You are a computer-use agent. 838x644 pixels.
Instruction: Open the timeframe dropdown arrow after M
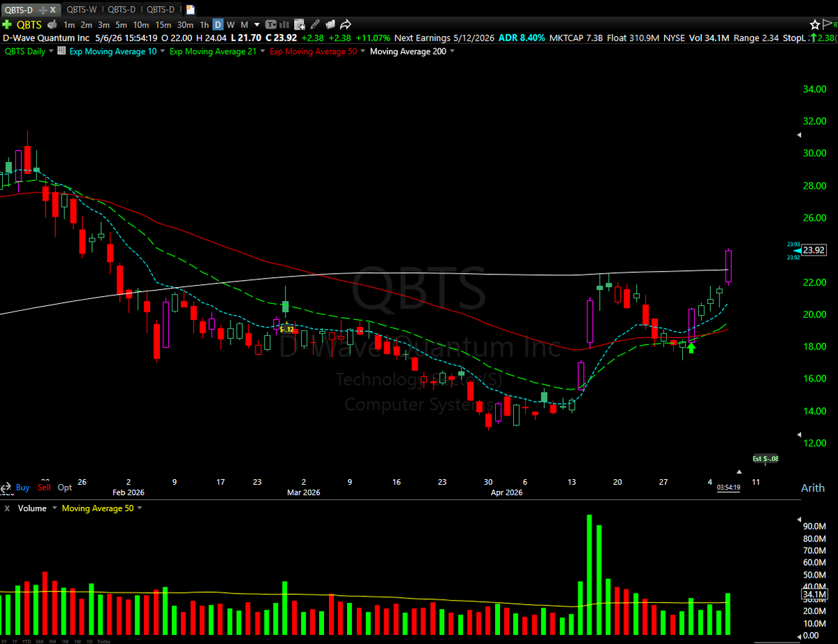[x=257, y=25]
